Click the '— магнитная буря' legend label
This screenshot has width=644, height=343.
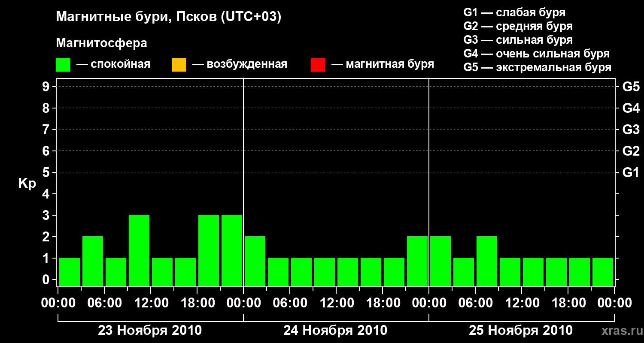coord(383,64)
